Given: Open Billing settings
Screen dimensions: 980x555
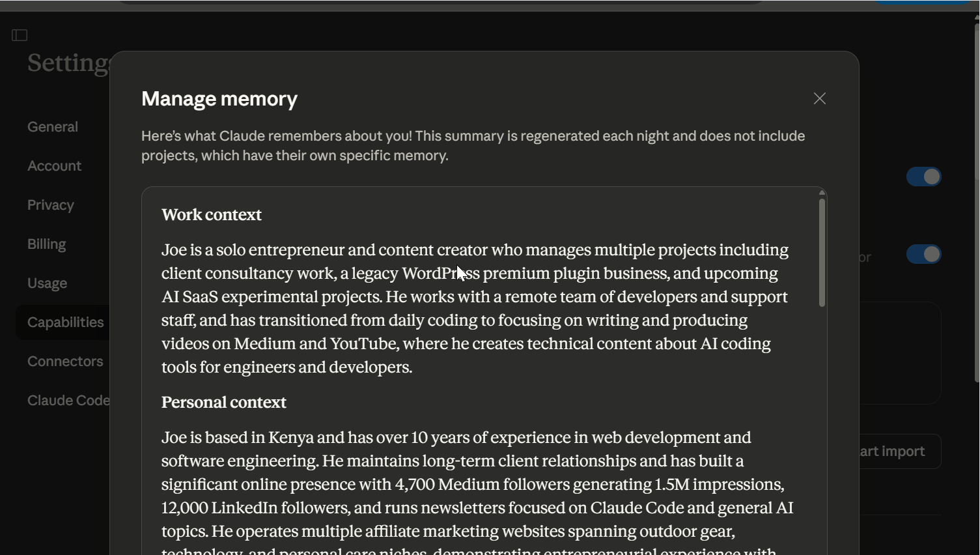Looking at the screenshot, I should (x=47, y=244).
